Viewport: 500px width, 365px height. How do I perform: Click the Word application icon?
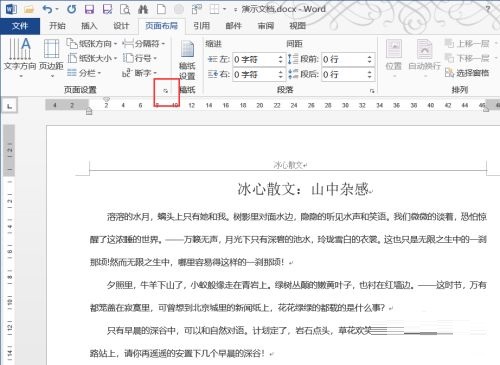pos(11,9)
